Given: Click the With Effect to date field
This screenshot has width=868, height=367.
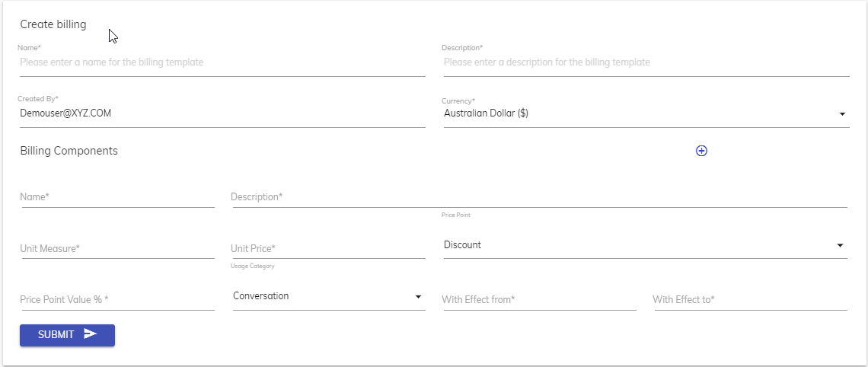Looking at the screenshot, I should 749,300.
